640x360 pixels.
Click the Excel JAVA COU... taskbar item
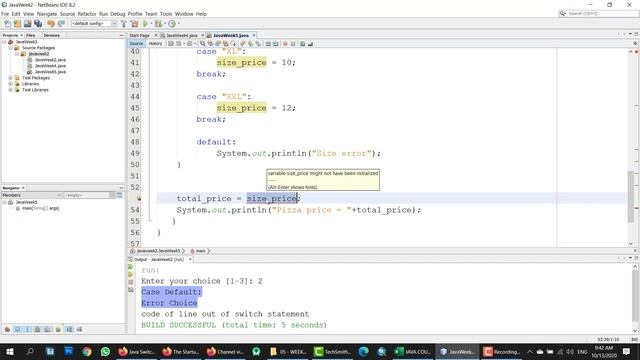point(412,351)
